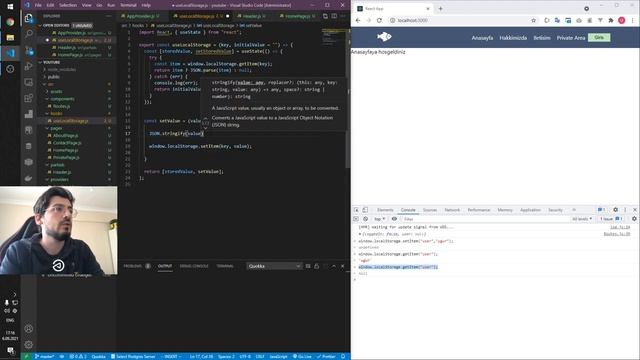Expand the public folder in explorer
The height and width of the screenshot is (360, 640).
(53, 77)
